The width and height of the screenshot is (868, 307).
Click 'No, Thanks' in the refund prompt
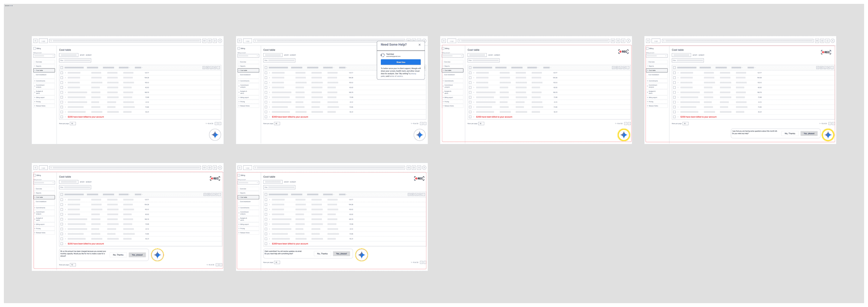pyautogui.click(x=118, y=255)
